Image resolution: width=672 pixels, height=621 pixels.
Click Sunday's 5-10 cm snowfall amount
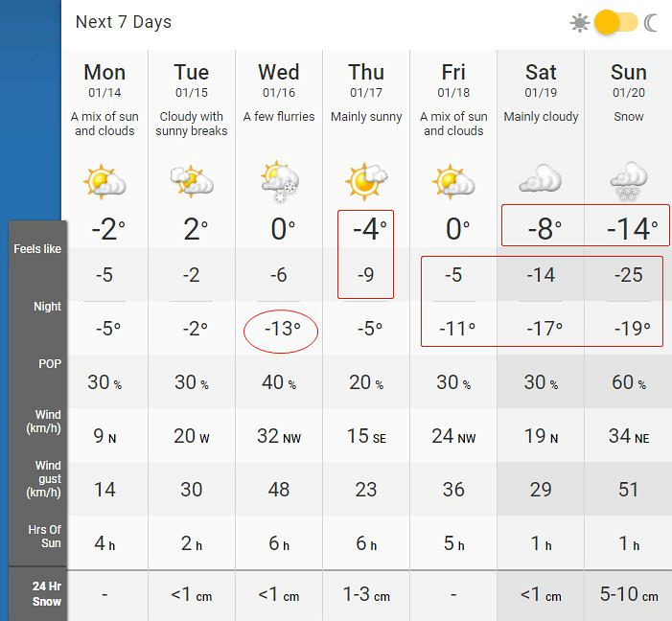(x=628, y=595)
